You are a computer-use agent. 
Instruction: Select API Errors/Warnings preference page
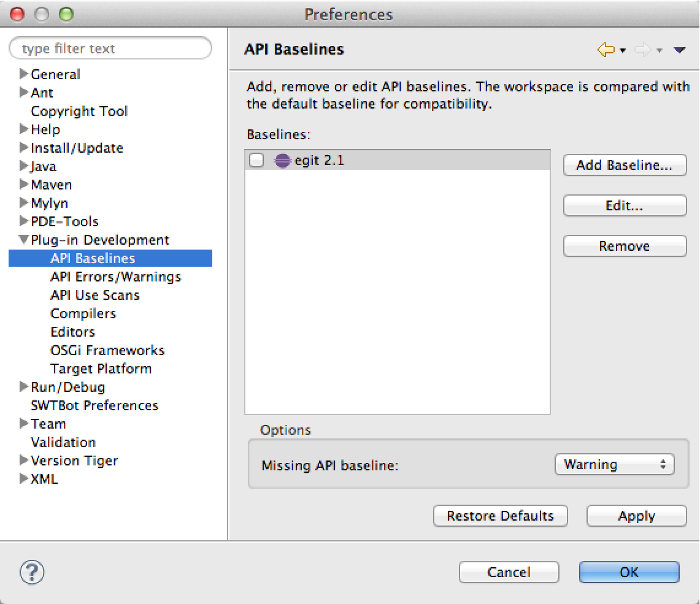pyautogui.click(x=115, y=277)
